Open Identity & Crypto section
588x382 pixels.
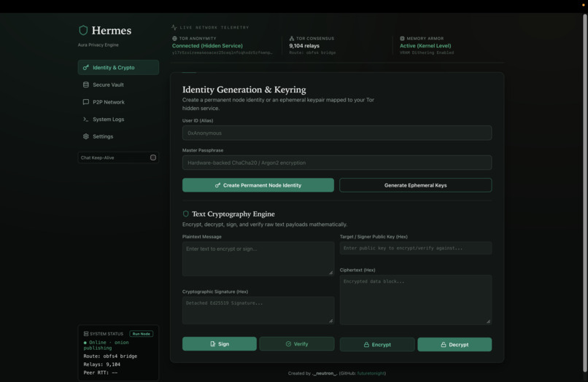click(118, 68)
